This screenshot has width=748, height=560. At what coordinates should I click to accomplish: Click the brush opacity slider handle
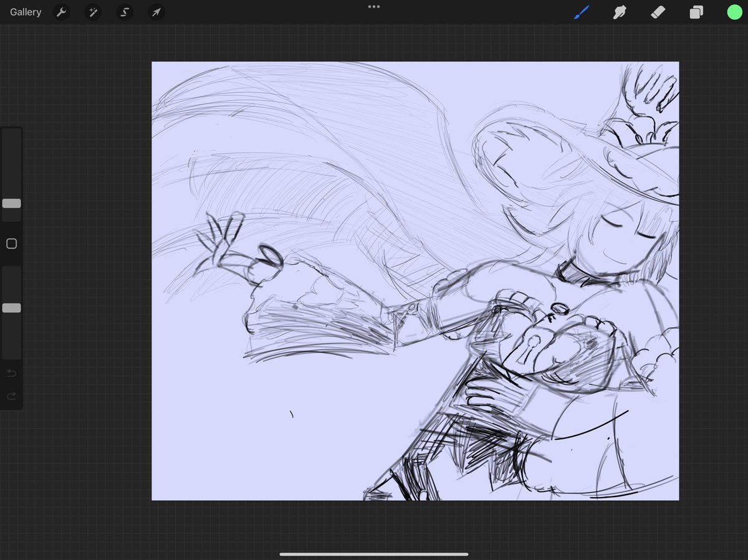[x=11, y=308]
